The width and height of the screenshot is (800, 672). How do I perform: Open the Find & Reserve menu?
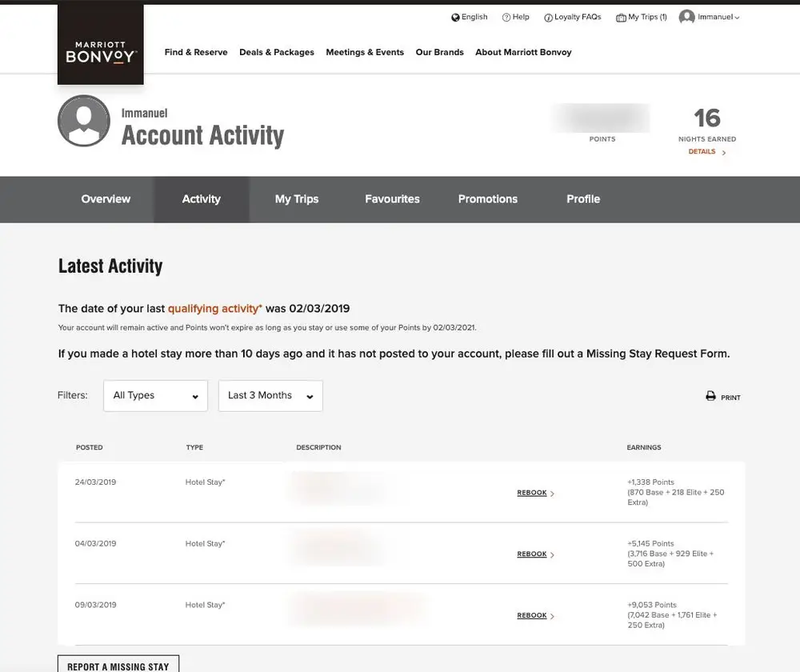[x=196, y=52]
